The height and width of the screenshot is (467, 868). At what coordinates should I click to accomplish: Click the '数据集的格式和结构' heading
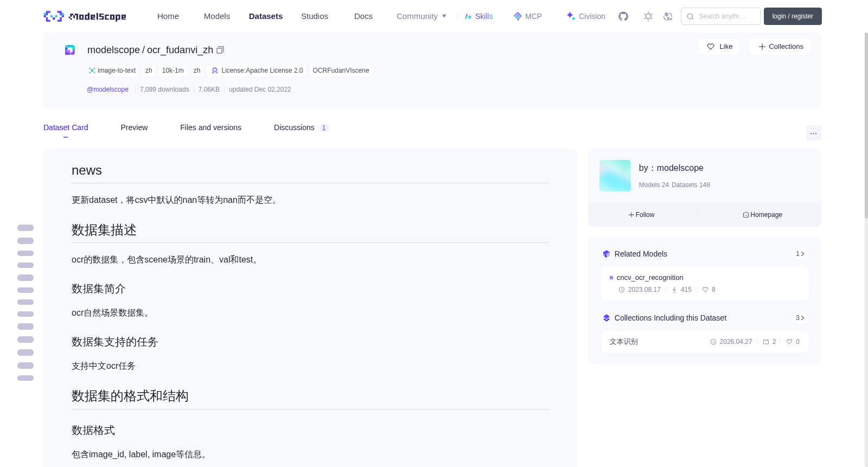click(x=130, y=396)
